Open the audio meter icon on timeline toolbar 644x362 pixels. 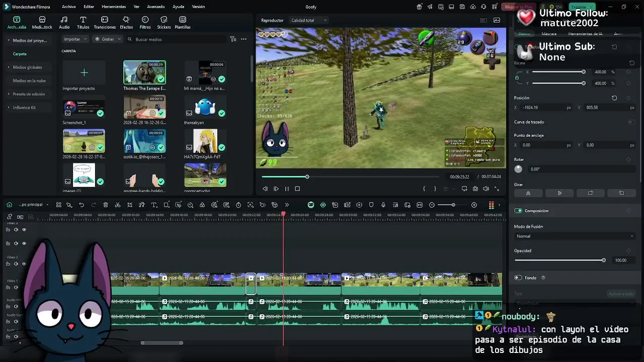point(491,205)
